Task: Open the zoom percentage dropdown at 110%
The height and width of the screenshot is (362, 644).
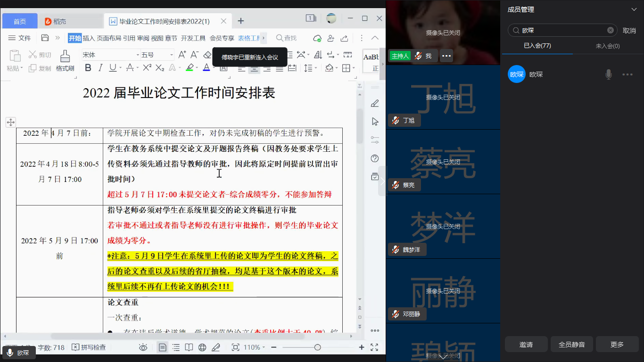Action: [255, 347]
